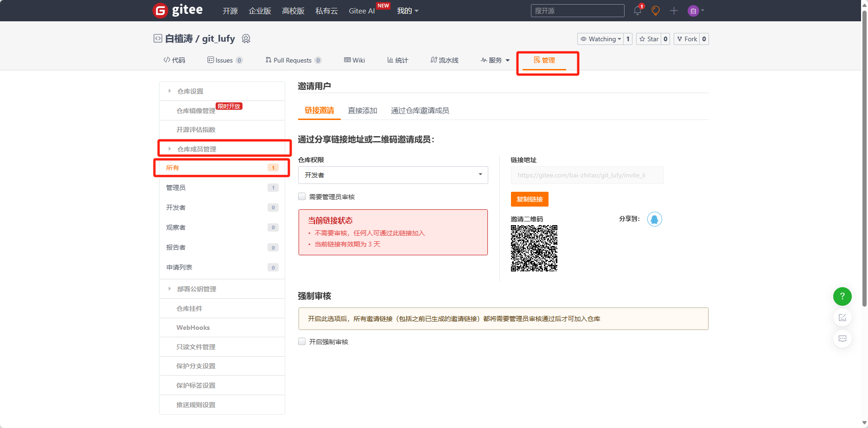Select 报告者 members list
This screenshot has height=428, width=868.
click(x=222, y=247)
